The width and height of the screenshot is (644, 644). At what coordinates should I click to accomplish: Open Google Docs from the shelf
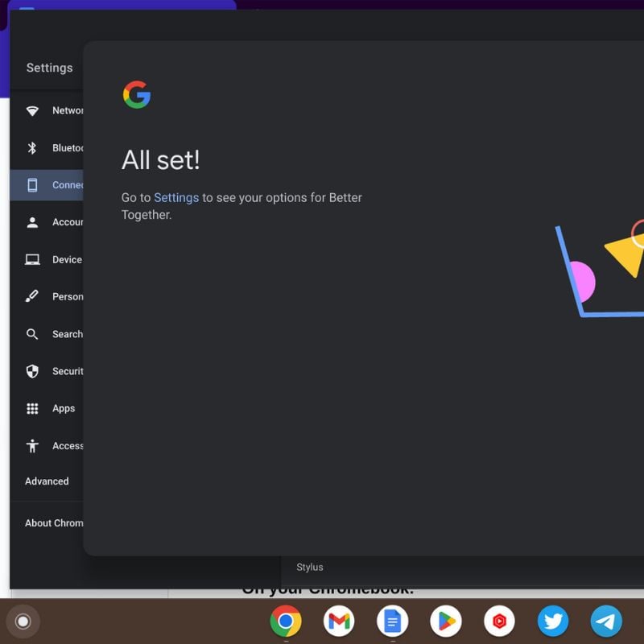(392, 621)
